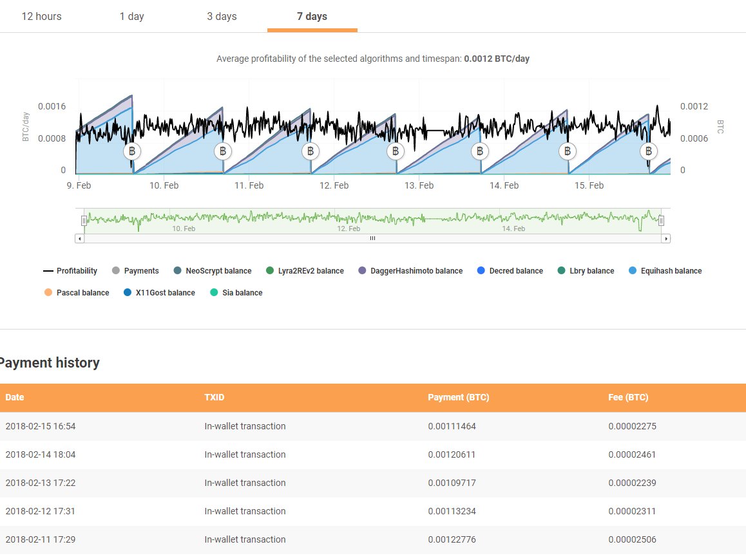746x560 pixels.
Task: Click the Date column header
Action: [15, 397]
